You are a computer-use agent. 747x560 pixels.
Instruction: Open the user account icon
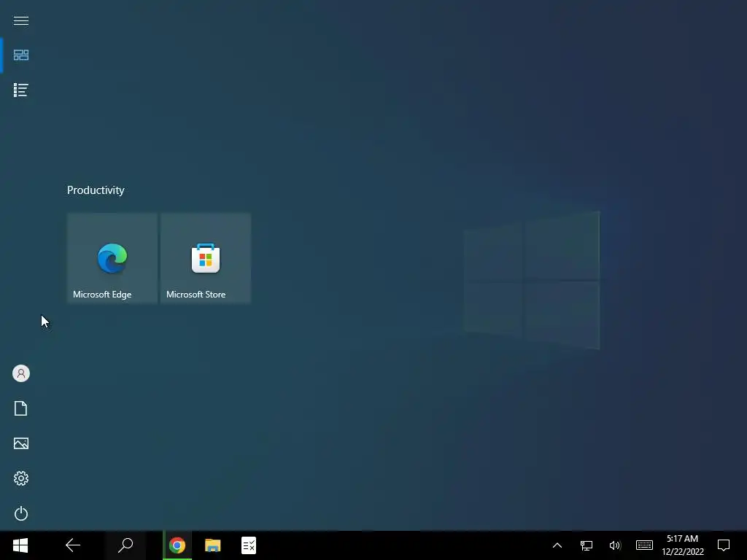[21, 373]
